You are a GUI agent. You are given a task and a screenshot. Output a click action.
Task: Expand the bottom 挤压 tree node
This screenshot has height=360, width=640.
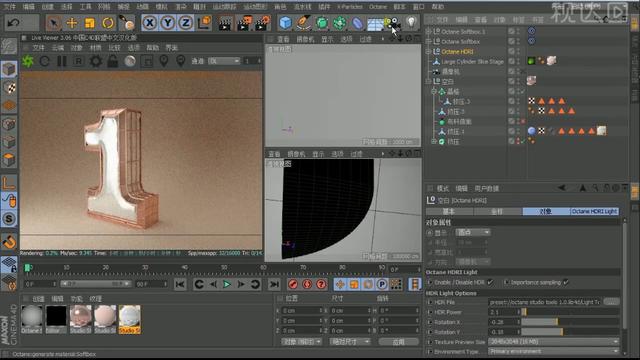[x=434, y=141]
